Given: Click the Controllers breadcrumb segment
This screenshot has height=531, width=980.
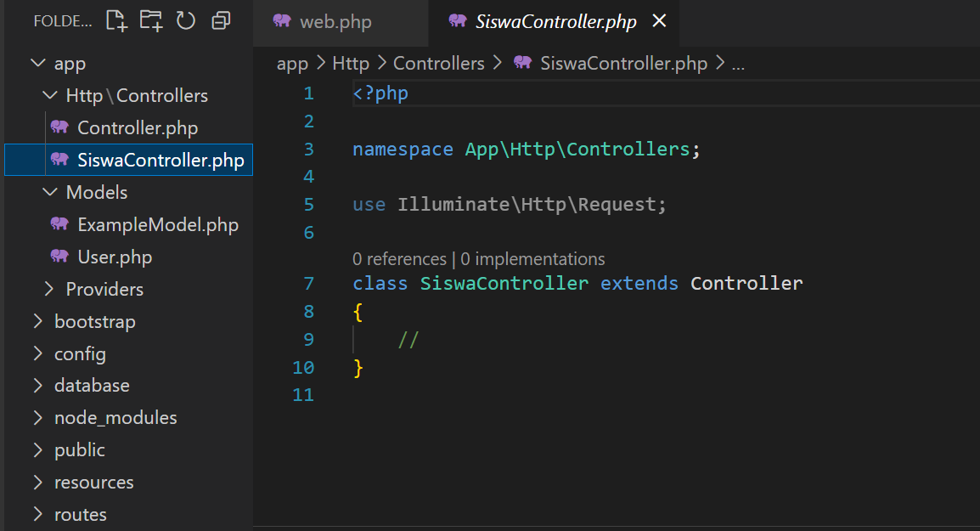Looking at the screenshot, I should click(438, 64).
